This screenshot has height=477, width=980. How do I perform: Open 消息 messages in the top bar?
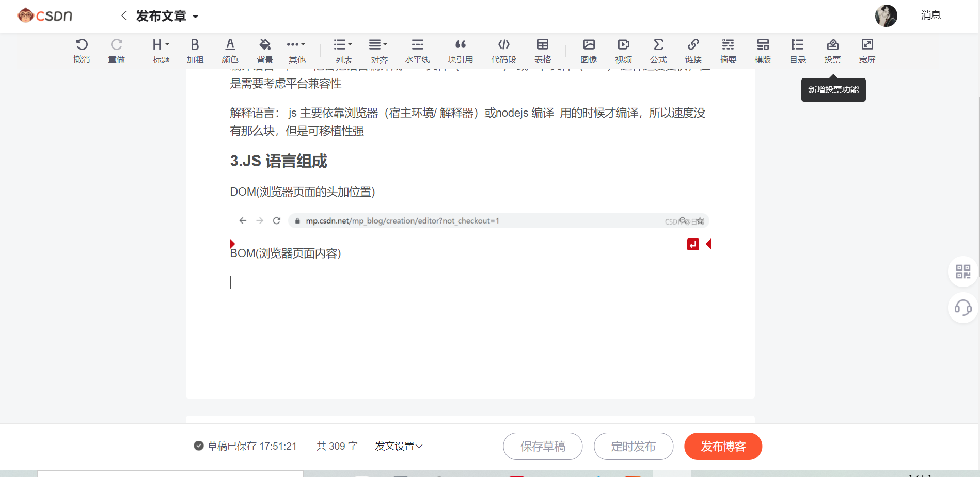930,15
